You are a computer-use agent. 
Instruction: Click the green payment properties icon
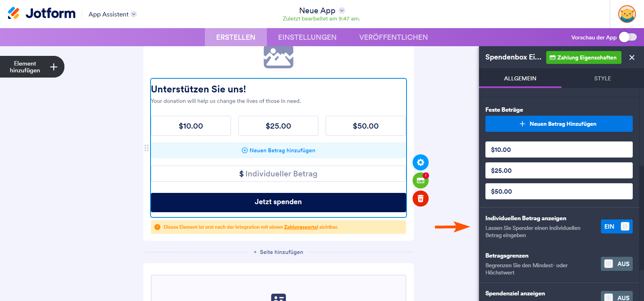coord(420,180)
